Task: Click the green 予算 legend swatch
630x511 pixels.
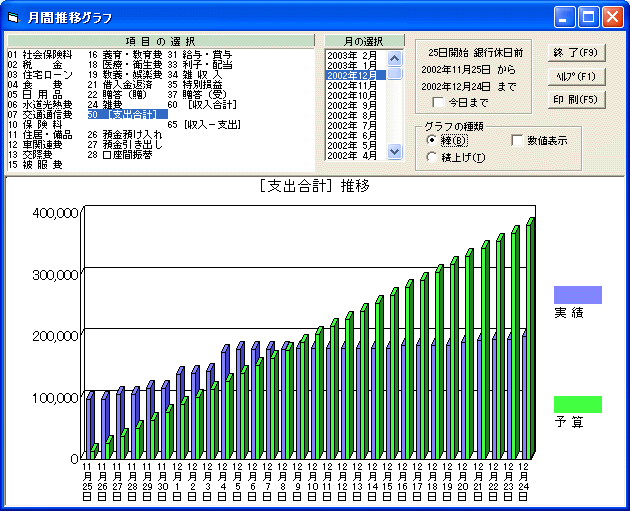Action: click(577, 404)
